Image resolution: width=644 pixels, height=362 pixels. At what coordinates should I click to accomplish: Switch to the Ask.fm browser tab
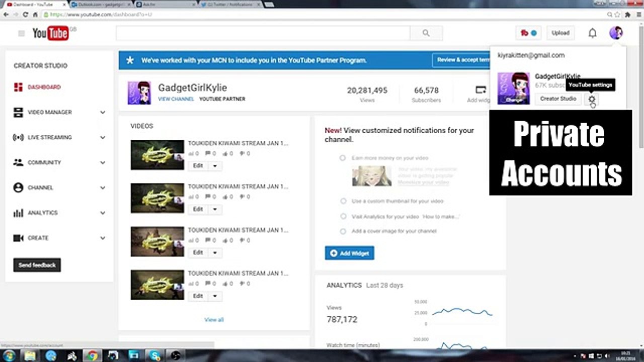click(166, 5)
